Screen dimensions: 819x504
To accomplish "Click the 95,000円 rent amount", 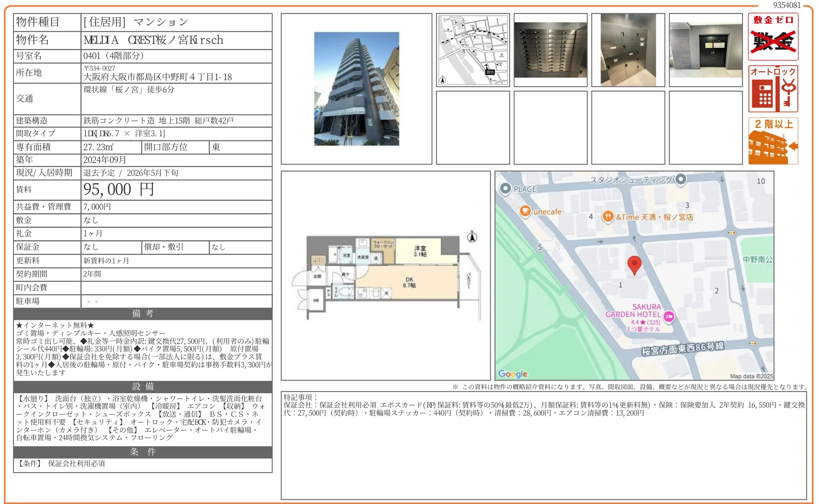I will 118,190.
